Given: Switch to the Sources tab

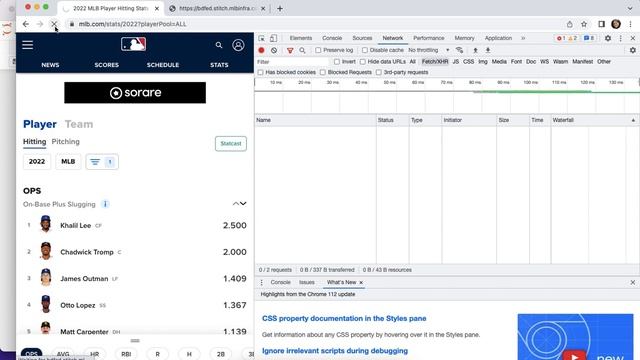Looking at the screenshot, I should coord(362,38).
